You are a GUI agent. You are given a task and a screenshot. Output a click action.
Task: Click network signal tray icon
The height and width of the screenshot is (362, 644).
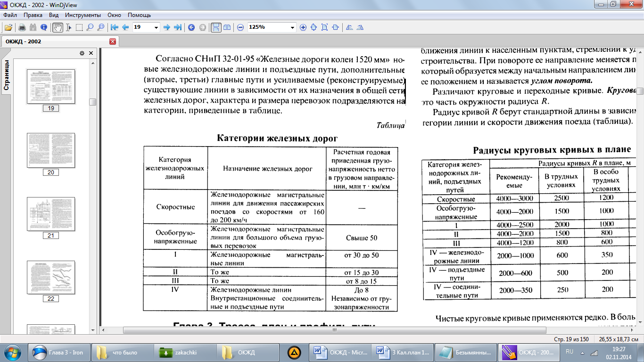[x=594, y=353]
